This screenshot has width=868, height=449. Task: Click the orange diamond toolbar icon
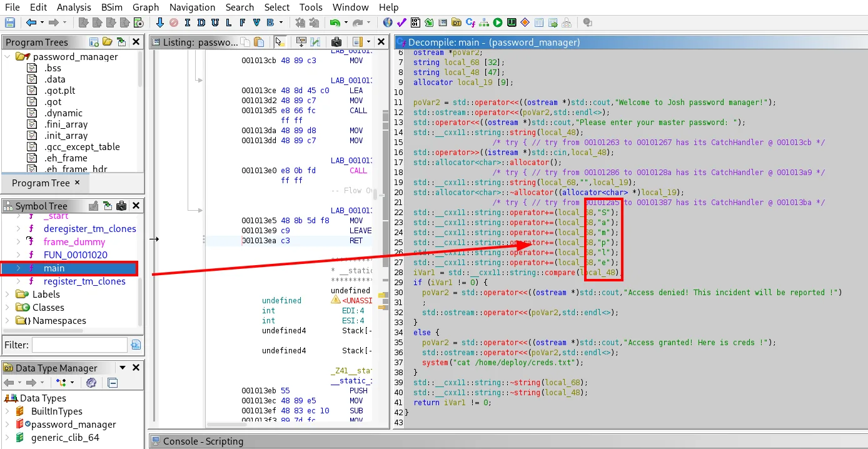(x=525, y=23)
